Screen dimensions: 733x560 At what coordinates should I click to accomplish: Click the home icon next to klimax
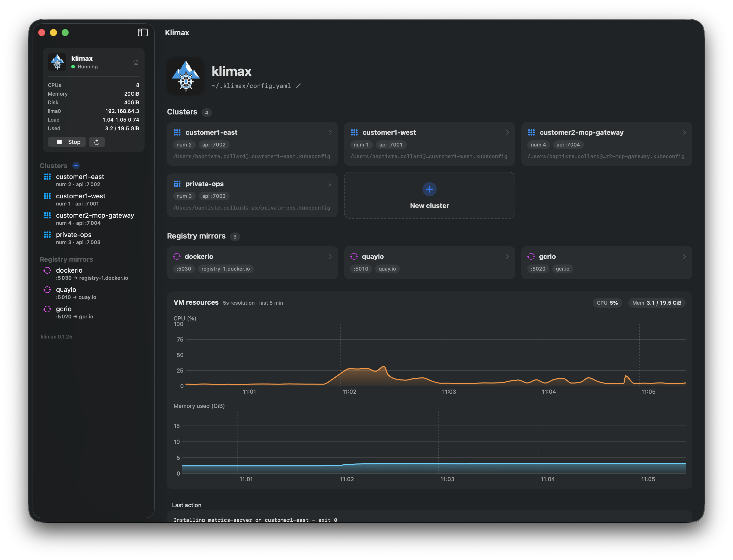pos(136,62)
